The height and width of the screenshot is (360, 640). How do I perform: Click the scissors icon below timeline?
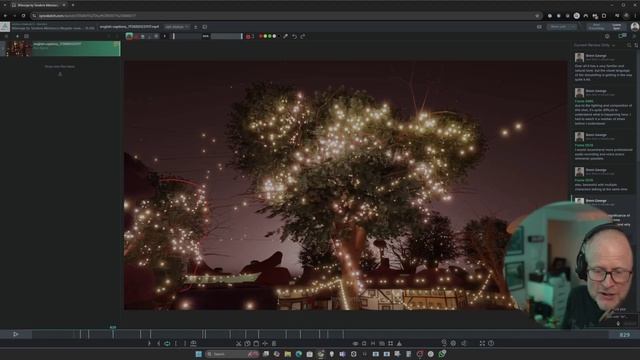tap(239, 344)
